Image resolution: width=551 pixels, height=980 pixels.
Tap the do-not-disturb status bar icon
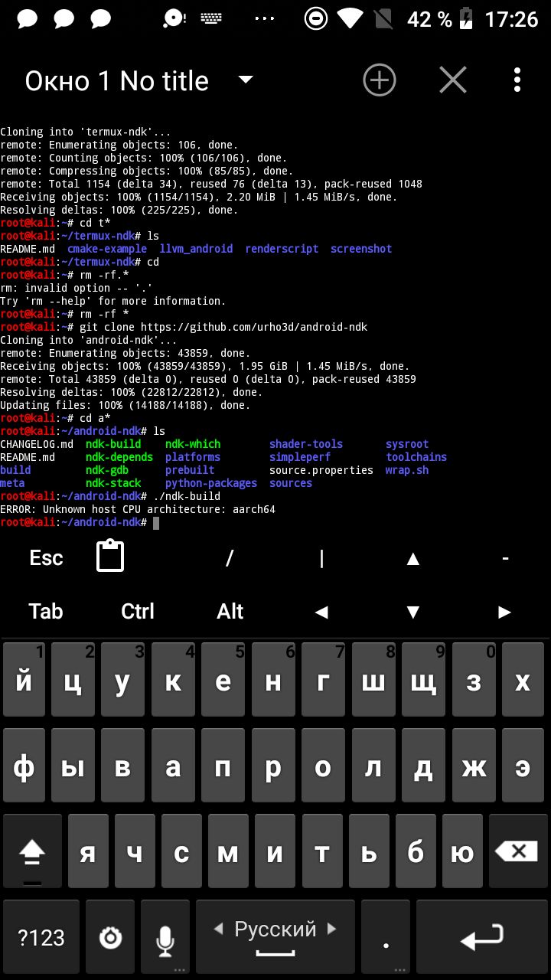click(x=315, y=18)
